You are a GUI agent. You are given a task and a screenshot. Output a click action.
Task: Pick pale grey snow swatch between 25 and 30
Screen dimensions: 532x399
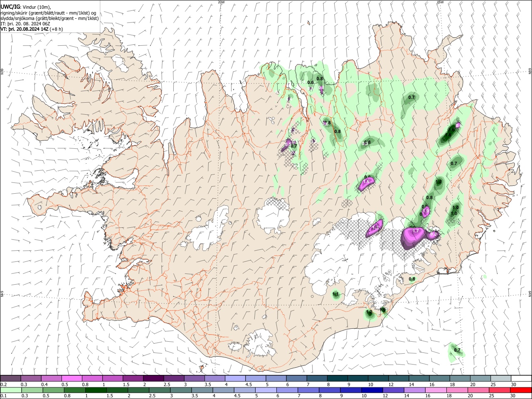[x=500, y=378]
